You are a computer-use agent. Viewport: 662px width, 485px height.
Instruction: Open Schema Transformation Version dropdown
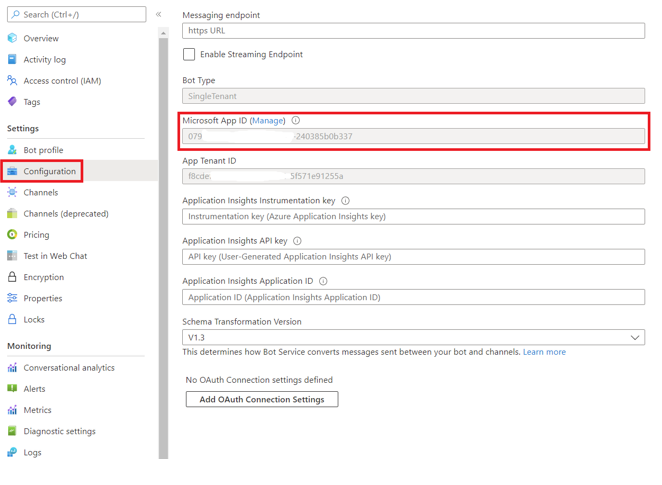point(413,337)
